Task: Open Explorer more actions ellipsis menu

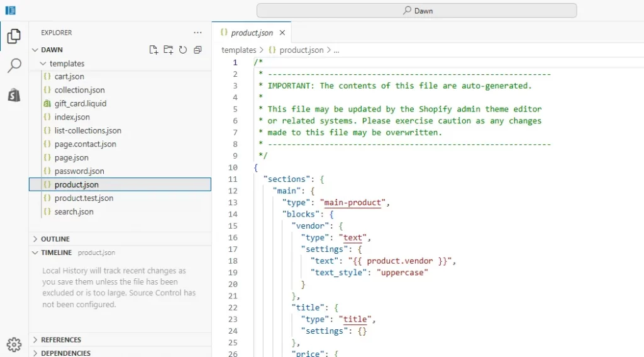Action: pyautogui.click(x=197, y=33)
